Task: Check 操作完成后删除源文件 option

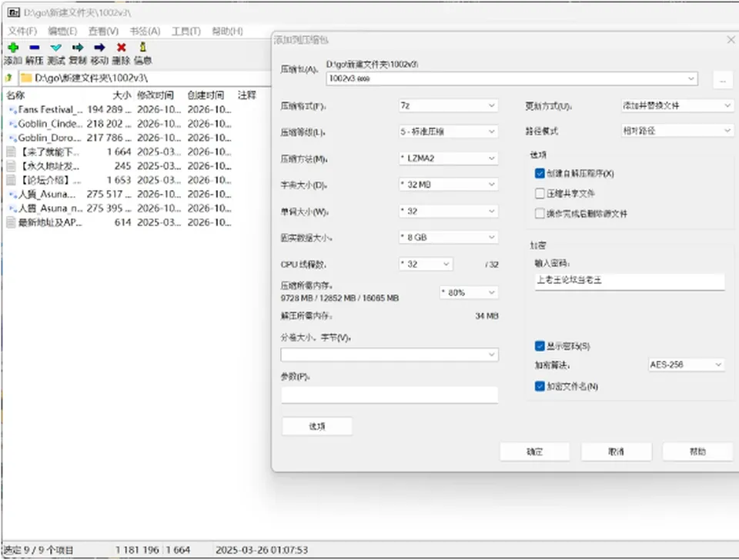Action: click(540, 213)
